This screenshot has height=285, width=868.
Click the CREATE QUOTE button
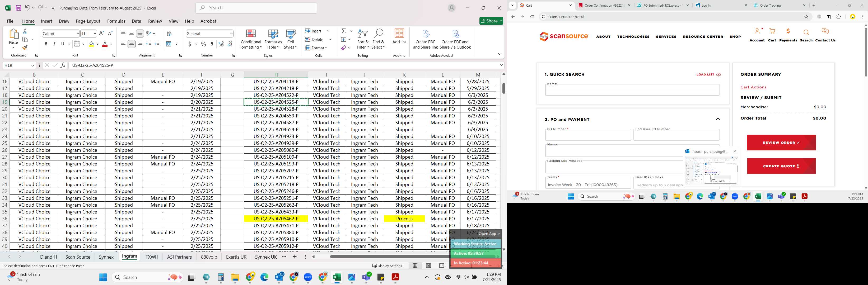[x=781, y=166]
